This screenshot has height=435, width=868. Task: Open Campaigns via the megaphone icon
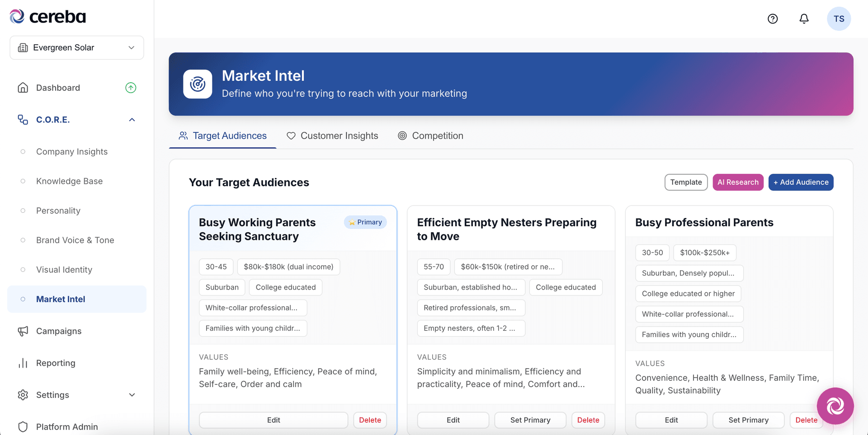[23, 331]
